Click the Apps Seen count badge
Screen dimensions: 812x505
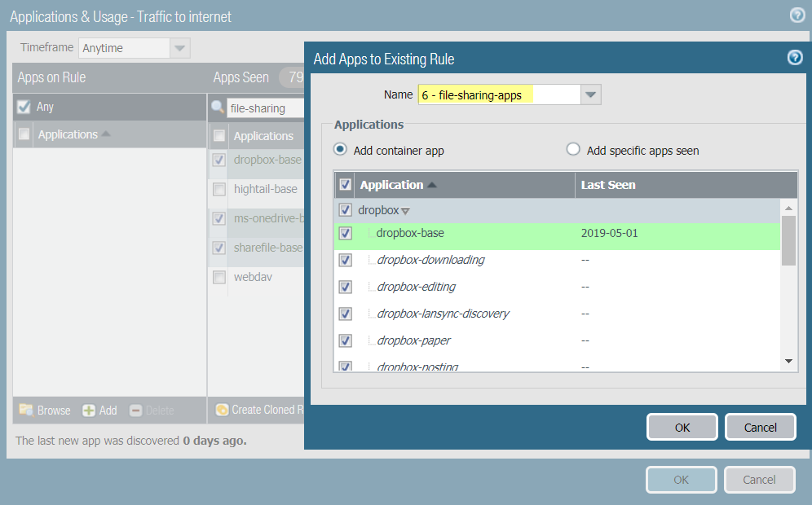click(x=292, y=77)
